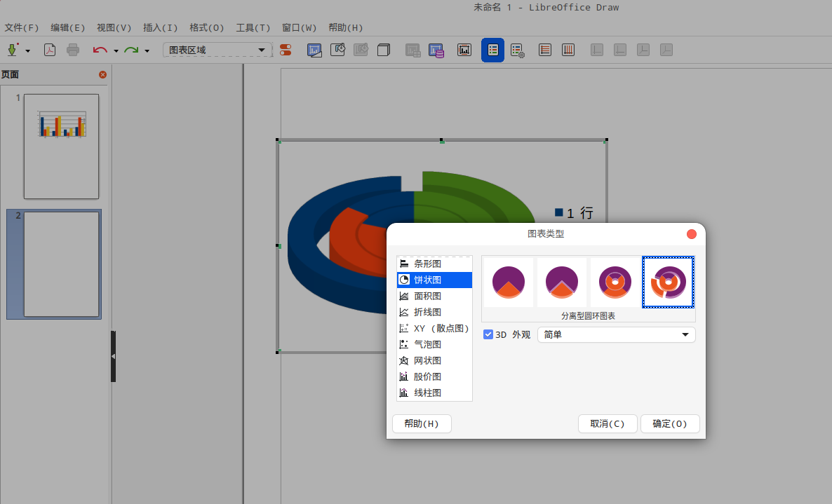The image size is (832, 504).
Task: Click the vertical grids toolbar icon
Action: (569, 50)
